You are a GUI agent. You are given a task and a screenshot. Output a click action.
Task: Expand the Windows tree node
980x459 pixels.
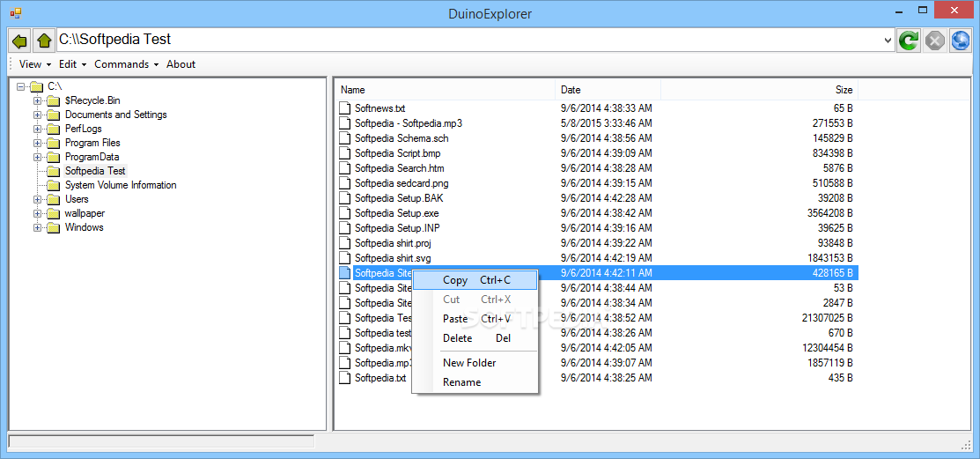pos(38,227)
